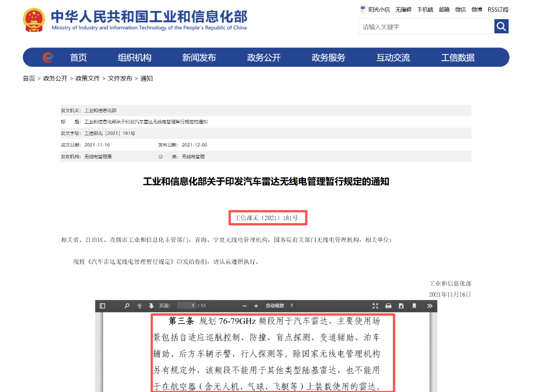Screen dimensions: 546x392
Task: Focus the 请输入关键字 search box
Action: click(426, 27)
